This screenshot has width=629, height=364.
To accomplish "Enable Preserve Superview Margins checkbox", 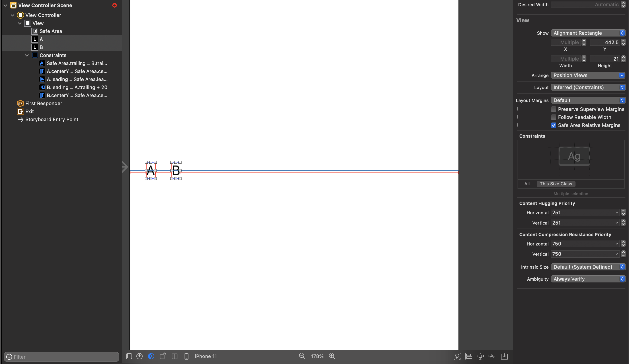I will [x=554, y=109].
